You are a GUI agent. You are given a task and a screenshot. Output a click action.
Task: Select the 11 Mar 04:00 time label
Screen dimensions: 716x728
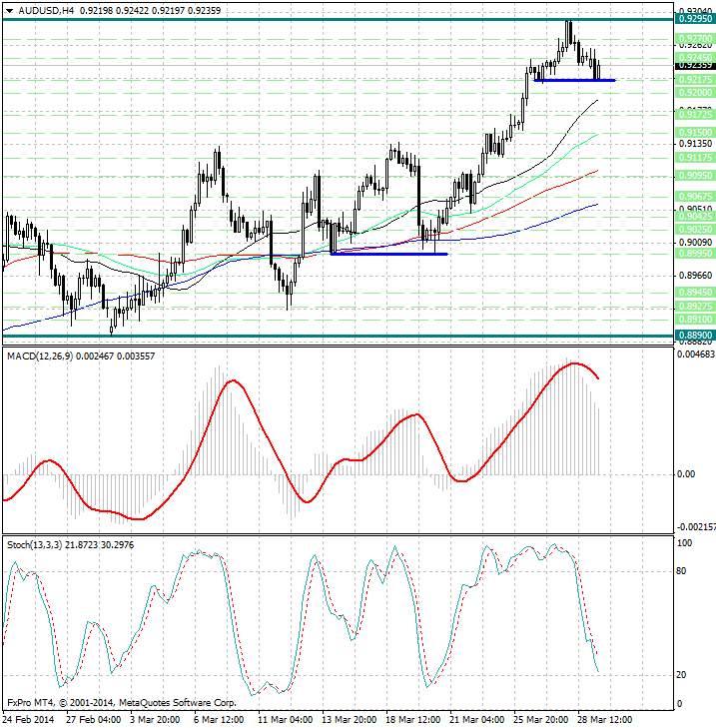285,720
